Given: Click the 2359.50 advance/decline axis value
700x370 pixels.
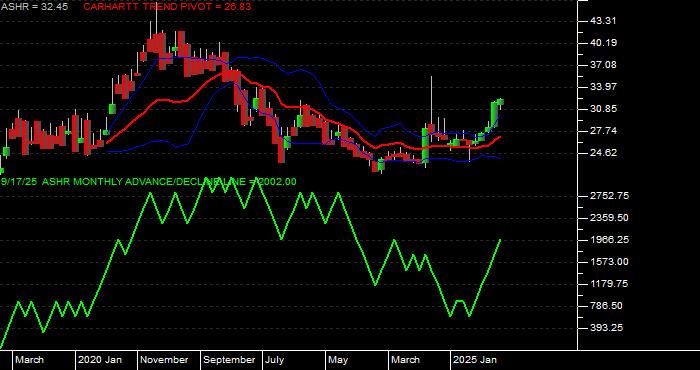Looking at the screenshot, I should [x=609, y=218].
